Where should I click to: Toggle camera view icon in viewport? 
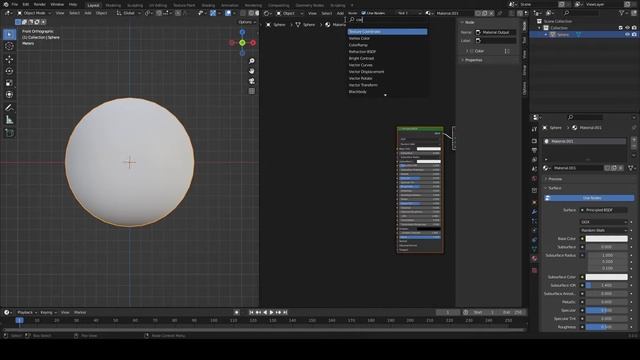(x=252, y=81)
